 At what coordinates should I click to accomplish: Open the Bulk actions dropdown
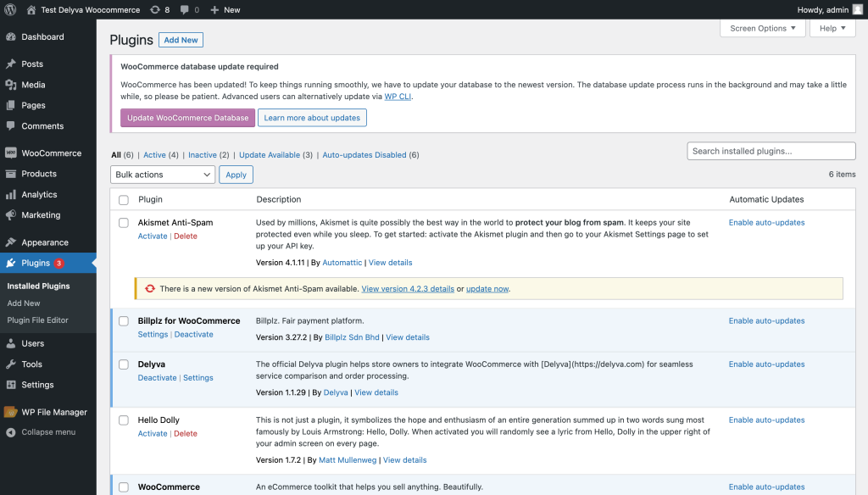163,175
